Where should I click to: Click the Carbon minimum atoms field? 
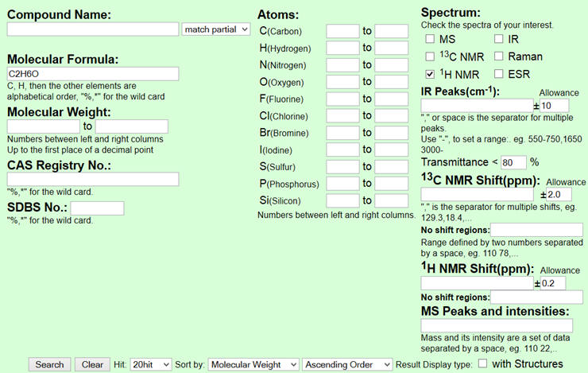[342, 31]
